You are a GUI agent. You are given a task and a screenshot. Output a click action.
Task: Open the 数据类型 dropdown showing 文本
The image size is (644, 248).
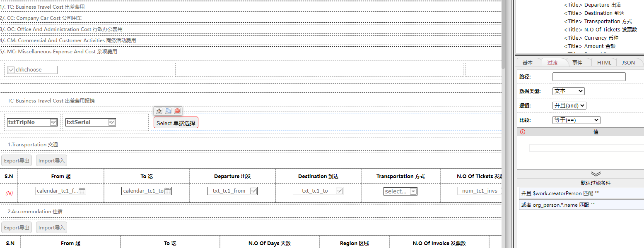point(568,91)
